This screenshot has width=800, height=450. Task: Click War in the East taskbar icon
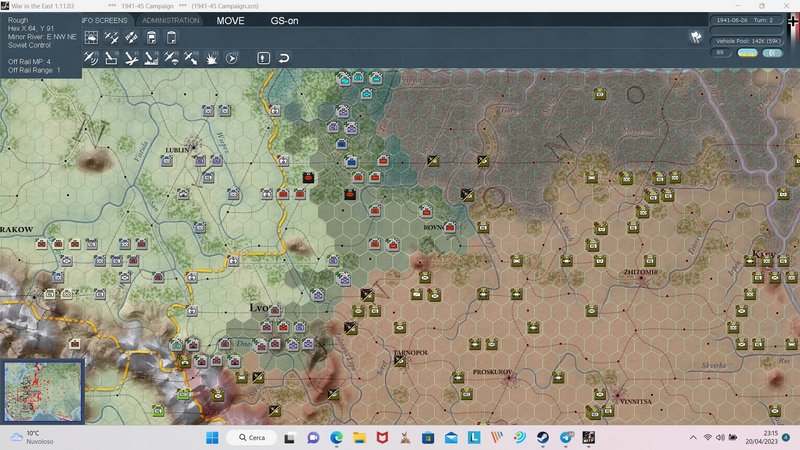coord(588,437)
